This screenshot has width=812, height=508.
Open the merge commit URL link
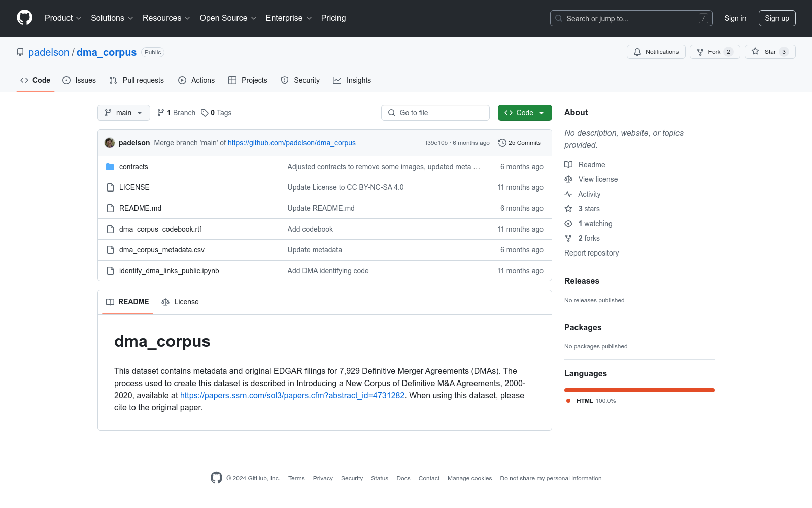(292, 143)
